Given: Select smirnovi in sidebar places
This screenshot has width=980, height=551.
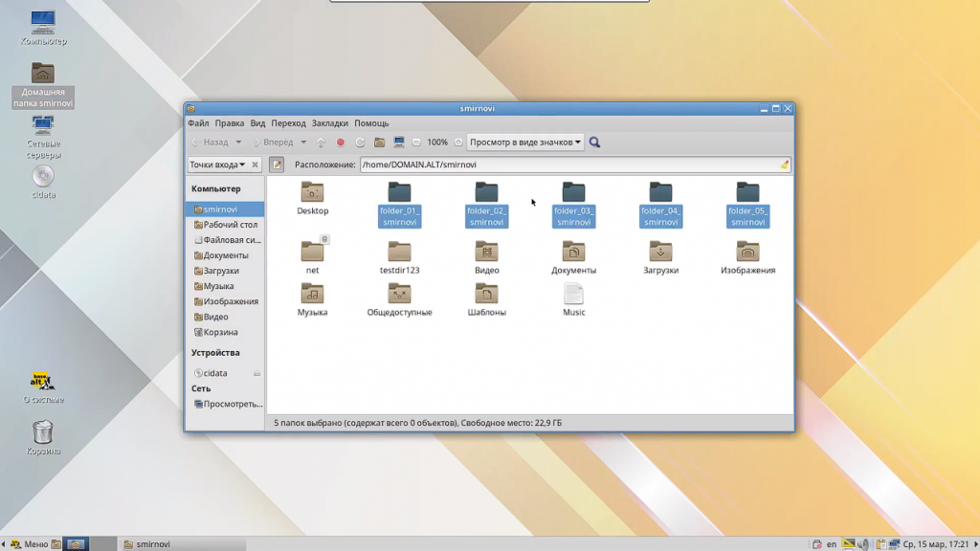Looking at the screenshot, I should click(225, 209).
